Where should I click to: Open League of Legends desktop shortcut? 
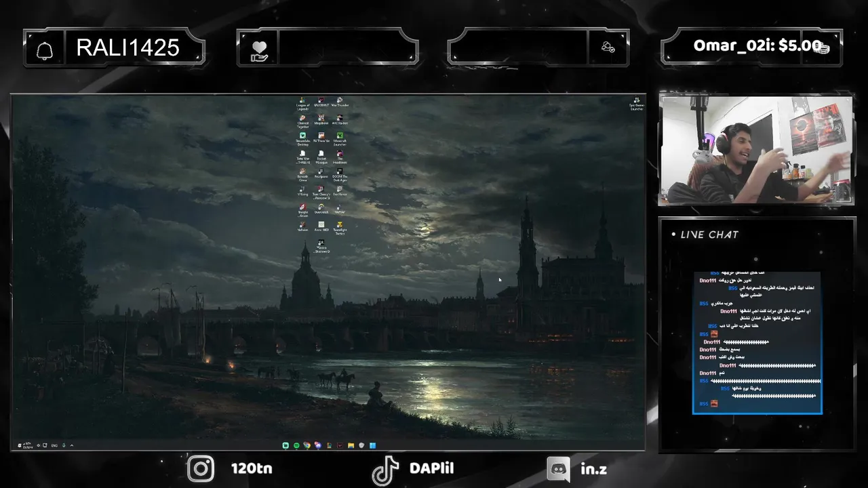click(302, 103)
